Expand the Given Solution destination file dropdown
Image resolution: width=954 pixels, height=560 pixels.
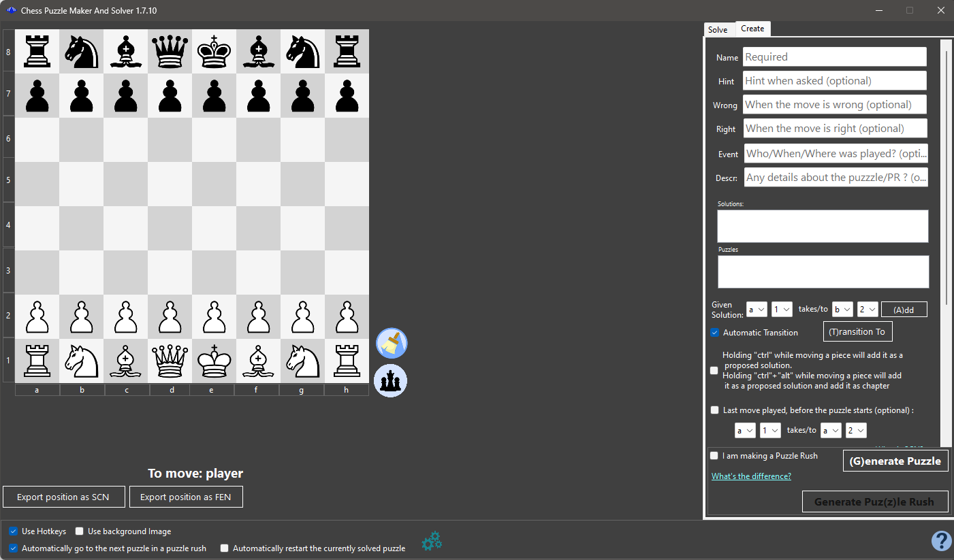click(842, 310)
